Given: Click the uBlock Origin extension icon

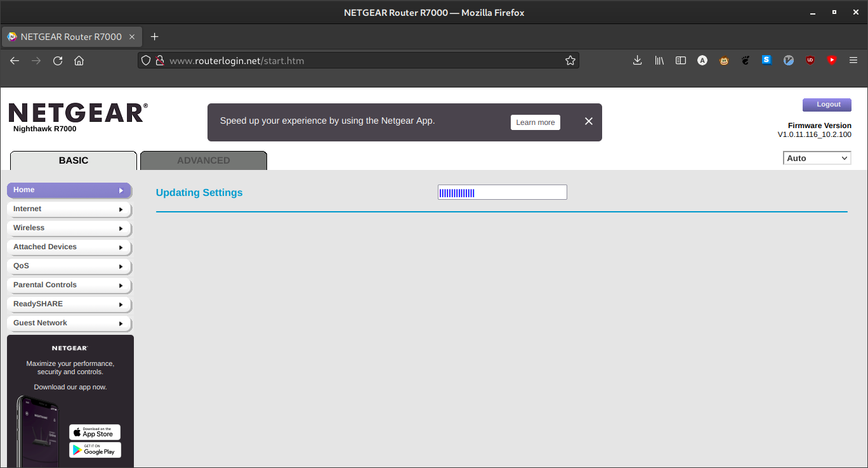Looking at the screenshot, I should tap(810, 60).
